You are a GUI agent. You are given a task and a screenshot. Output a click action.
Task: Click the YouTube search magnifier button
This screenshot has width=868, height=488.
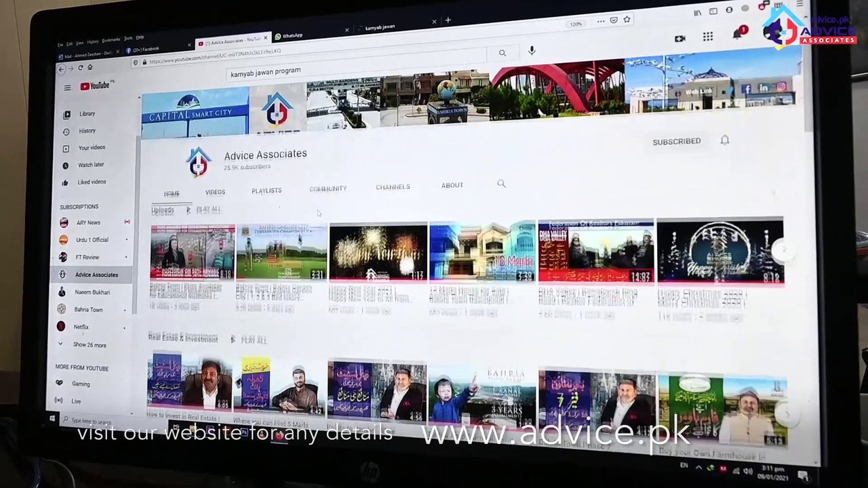pyautogui.click(x=502, y=52)
